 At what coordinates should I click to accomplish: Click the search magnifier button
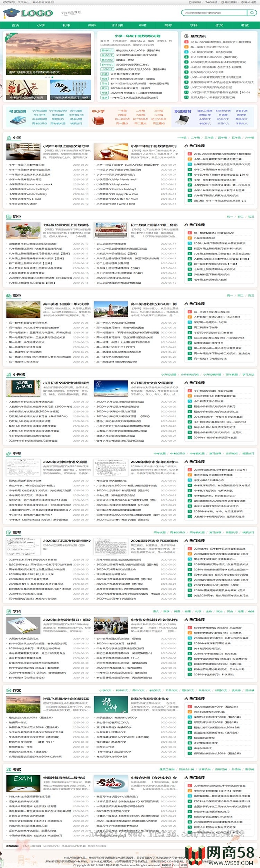click(252, 13)
